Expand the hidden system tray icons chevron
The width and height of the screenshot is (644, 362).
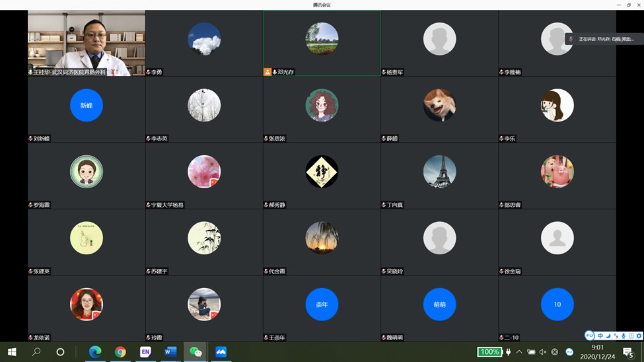coord(519,352)
